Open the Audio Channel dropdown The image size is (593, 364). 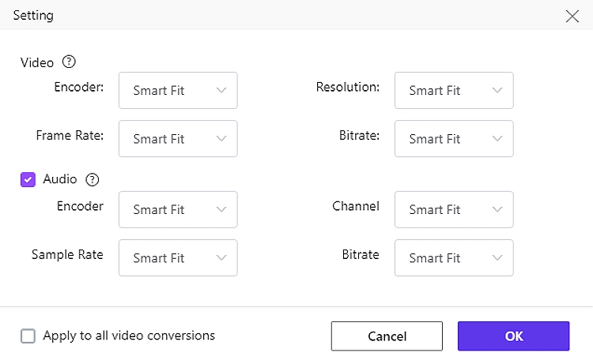454,209
